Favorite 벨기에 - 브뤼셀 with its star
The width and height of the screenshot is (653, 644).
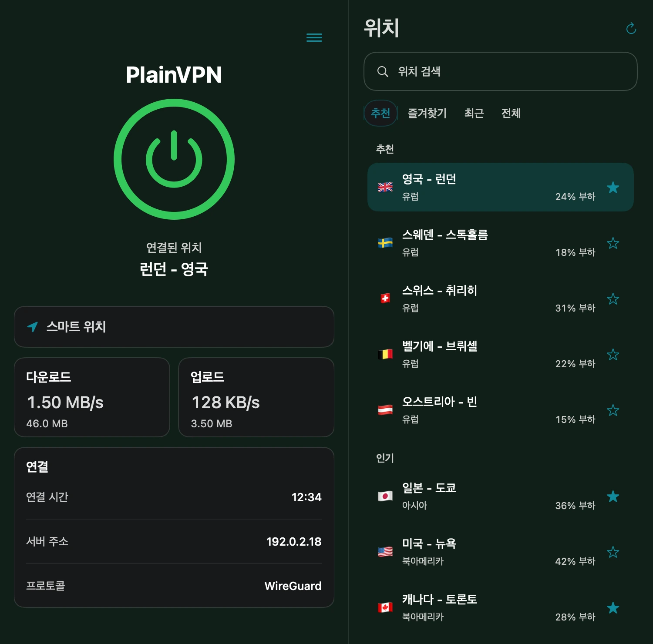click(613, 354)
